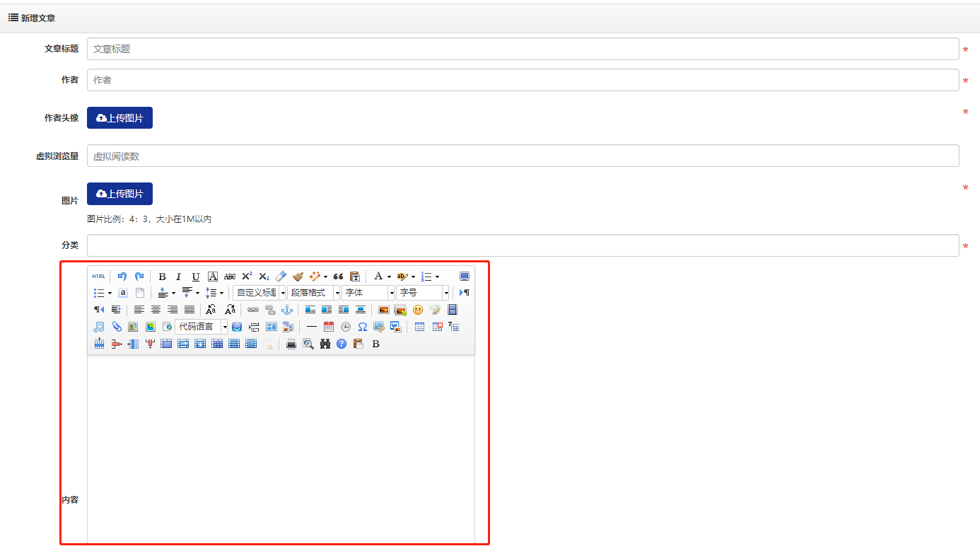Insert an emoticon
The height and width of the screenshot is (546, 980).
pos(418,309)
